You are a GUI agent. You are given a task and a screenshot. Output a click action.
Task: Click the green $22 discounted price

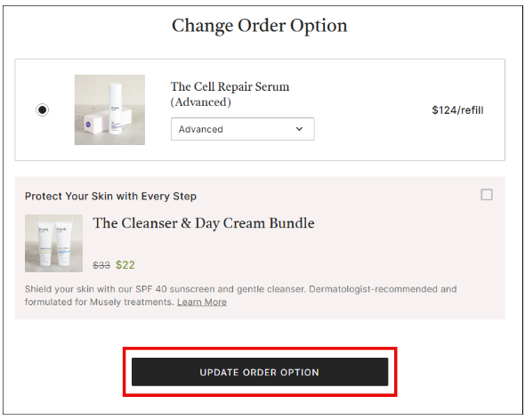click(x=125, y=265)
